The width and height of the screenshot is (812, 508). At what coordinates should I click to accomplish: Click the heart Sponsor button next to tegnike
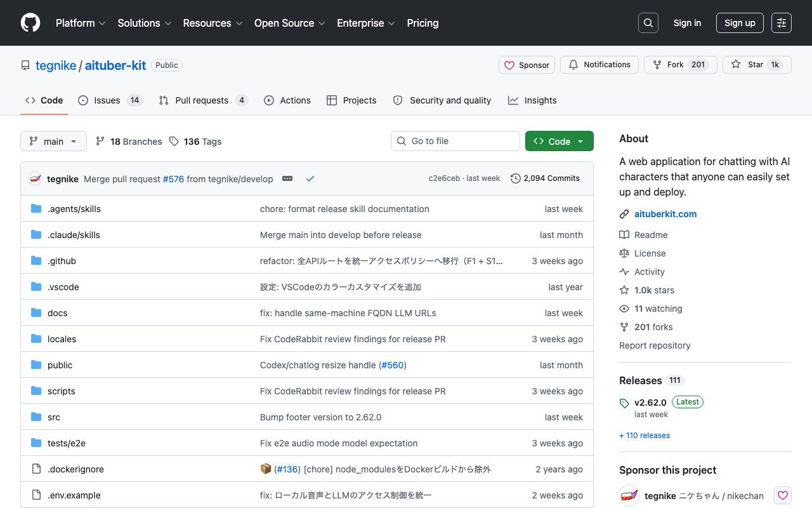783,496
